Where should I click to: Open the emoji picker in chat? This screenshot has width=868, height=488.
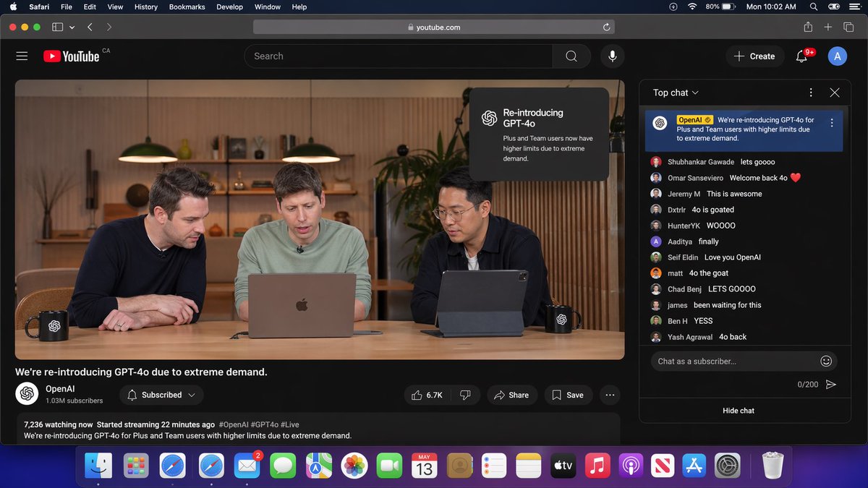click(826, 361)
